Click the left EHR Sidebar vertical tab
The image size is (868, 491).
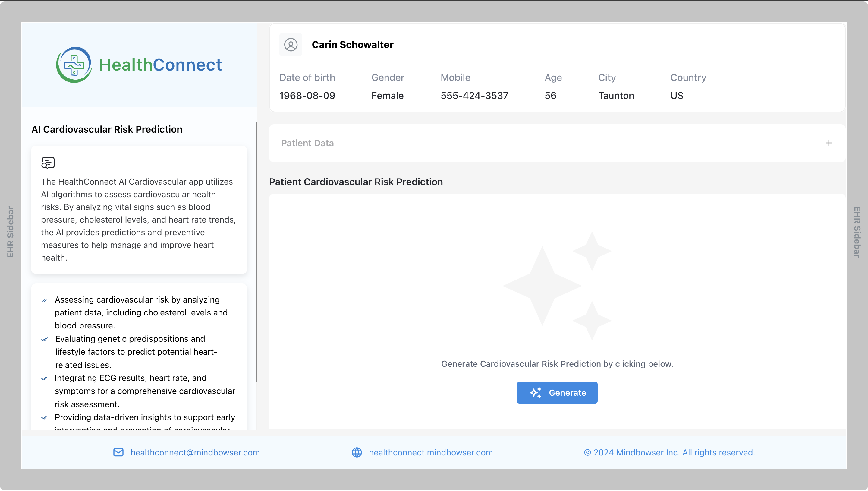tap(11, 232)
